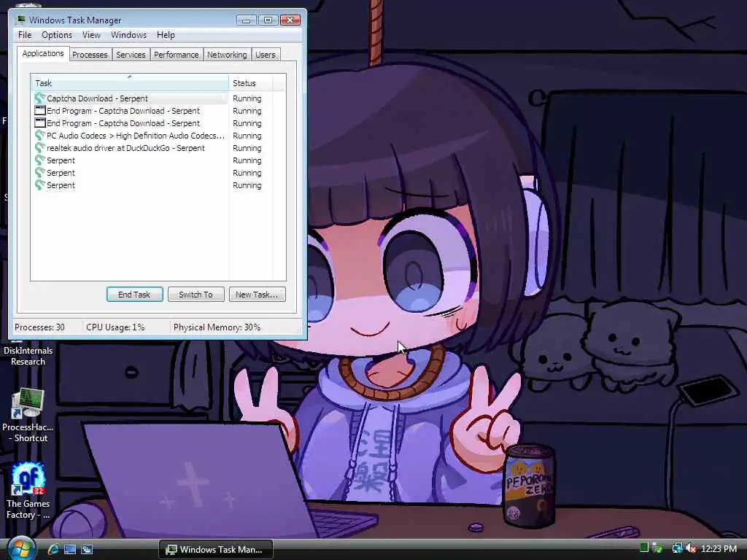
Task: Switch to the Performance tab
Action: (177, 55)
